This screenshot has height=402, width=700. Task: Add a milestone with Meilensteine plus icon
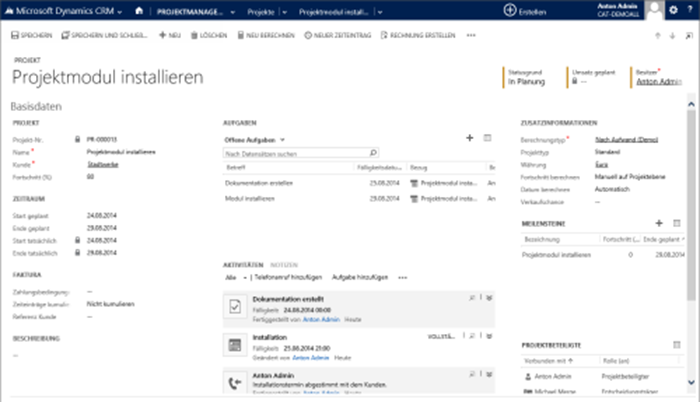point(658,222)
